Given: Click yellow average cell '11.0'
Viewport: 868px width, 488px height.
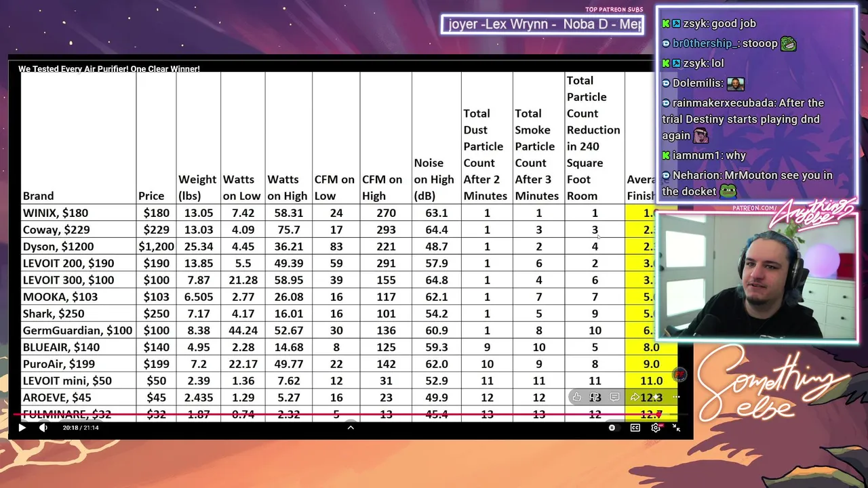Looking at the screenshot, I should pyautogui.click(x=651, y=381).
